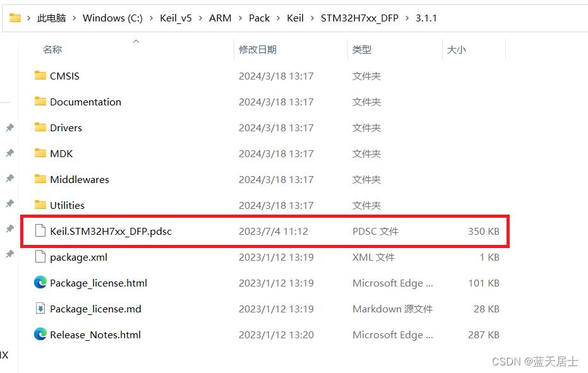This screenshot has height=373, width=588.
Task: Expand the chevron after STM32H7xx_DFP breadcrumb
Action: (407, 18)
